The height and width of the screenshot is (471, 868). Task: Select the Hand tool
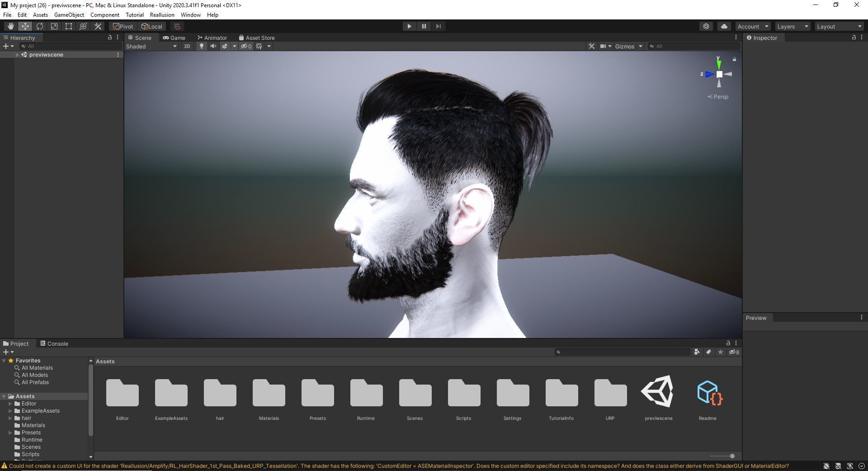[x=11, y=26]
